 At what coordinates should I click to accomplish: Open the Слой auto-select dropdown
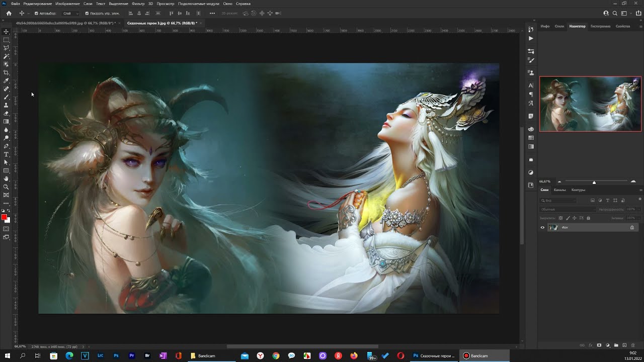click(71, 14)
